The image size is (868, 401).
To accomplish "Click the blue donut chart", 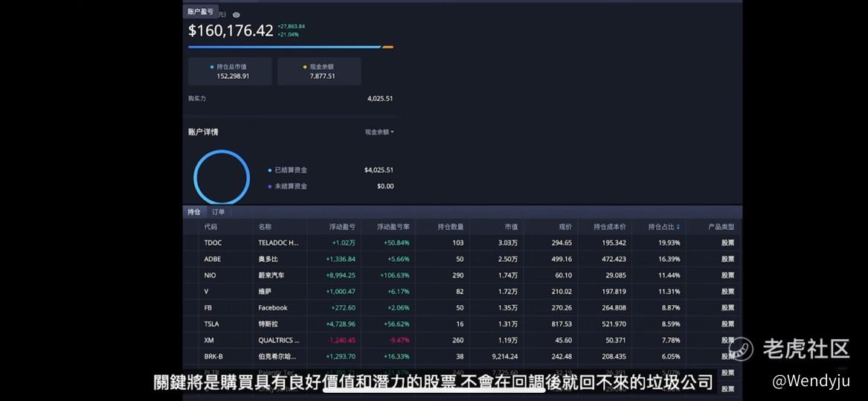I will [222, 177].
